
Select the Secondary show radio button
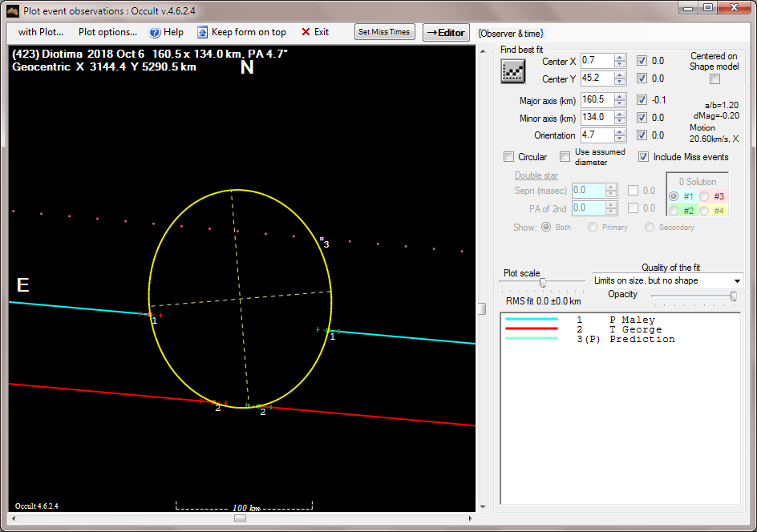[x=650, y=227]
